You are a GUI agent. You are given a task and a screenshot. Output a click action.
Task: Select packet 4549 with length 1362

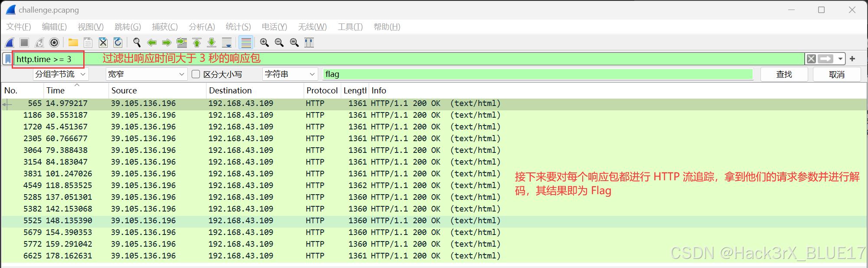click(434, 185)
